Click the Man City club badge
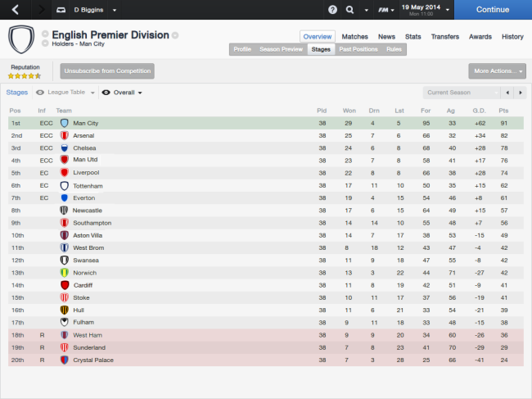 click(x=65, y=123)
